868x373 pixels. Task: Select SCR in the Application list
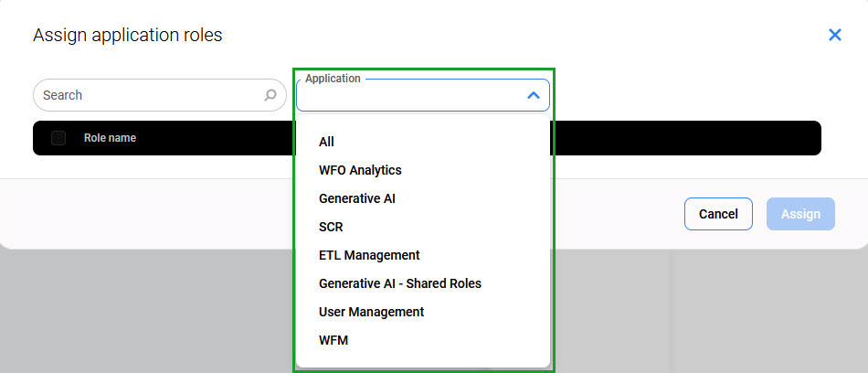(x=331, y=227)
